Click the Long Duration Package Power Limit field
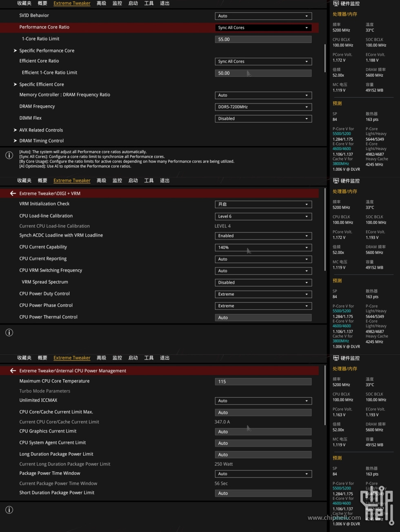This screenshot has height=532, width=400. click(263, 455)
